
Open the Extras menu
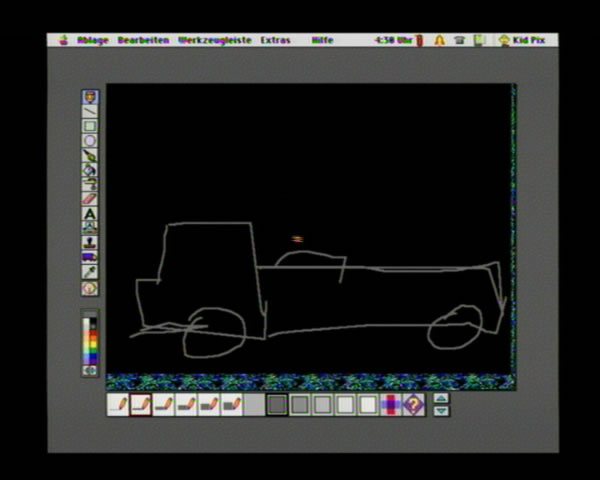[275, 41]
